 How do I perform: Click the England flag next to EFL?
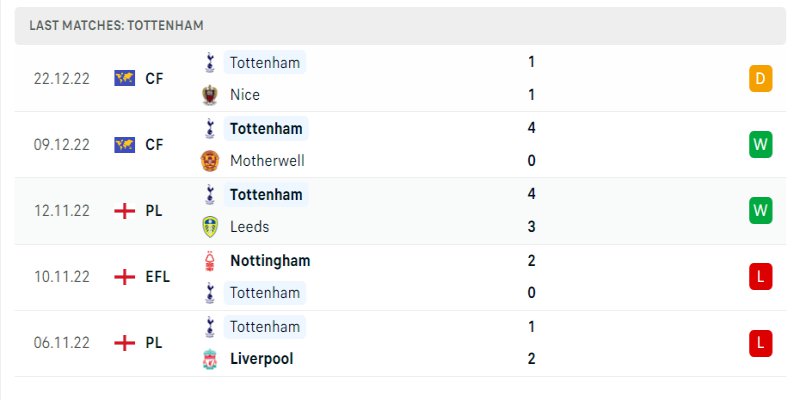[125, 277]
